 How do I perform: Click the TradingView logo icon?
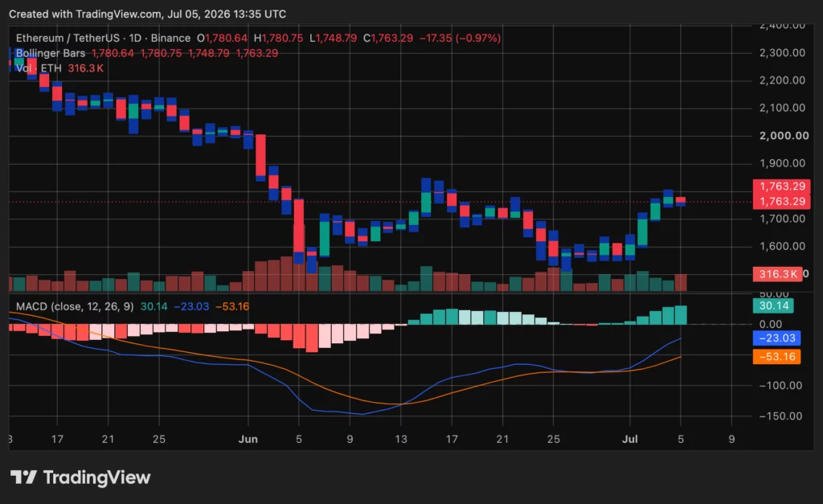click(23, 477)
